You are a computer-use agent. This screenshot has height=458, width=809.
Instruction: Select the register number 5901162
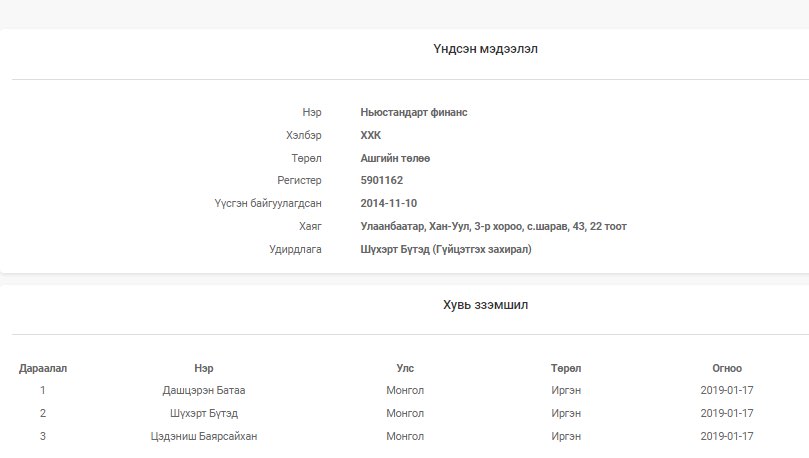pos(381,181)
